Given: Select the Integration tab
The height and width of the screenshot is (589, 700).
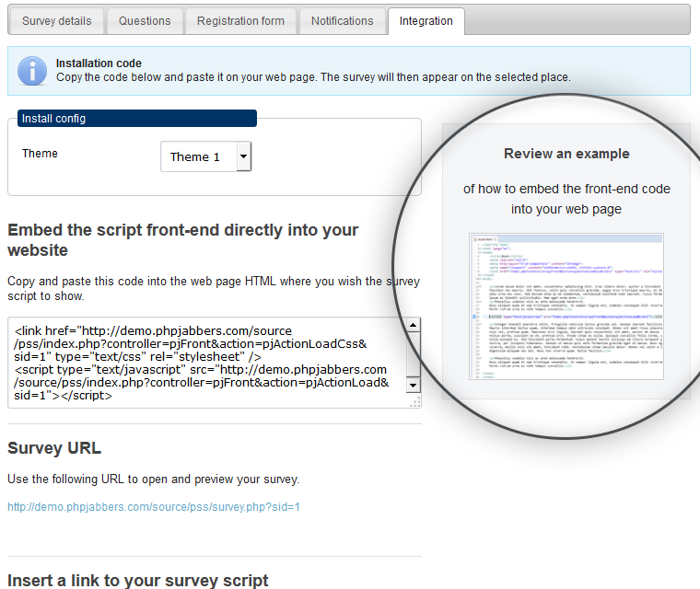Looking at the screenshot, I should click(426, 21).
